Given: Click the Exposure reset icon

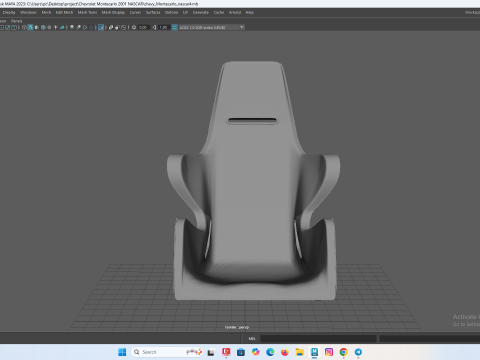Looking at the screenshot, I should click(134, 27).
